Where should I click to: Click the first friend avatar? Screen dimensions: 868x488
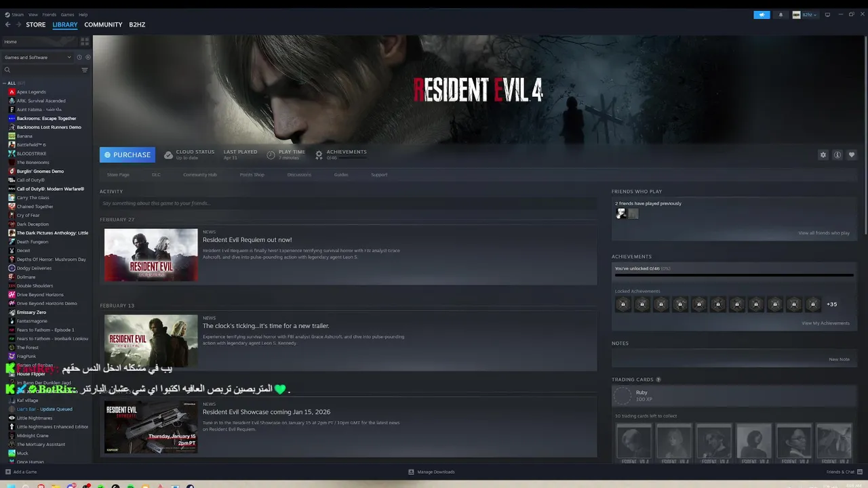click(x=620, y=213)
